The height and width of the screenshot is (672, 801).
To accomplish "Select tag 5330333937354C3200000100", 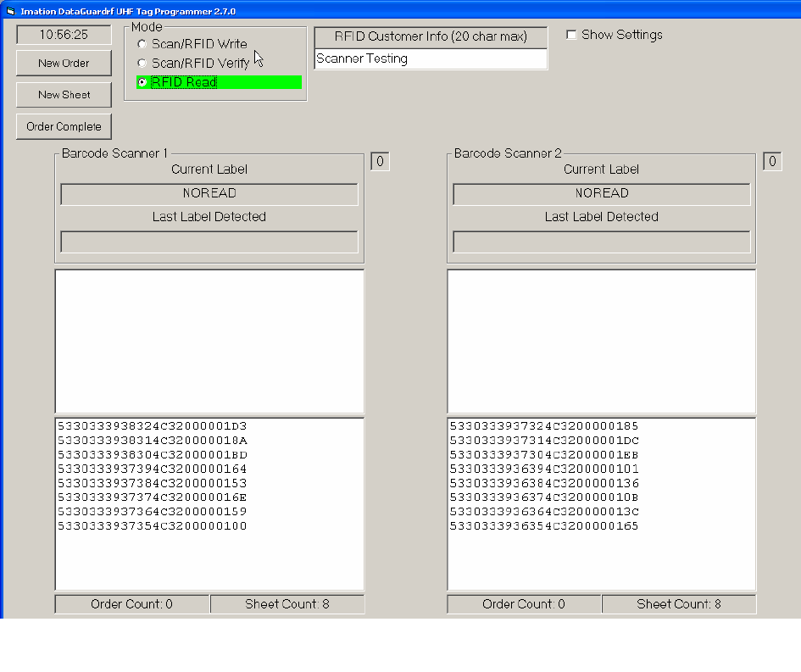I will coord(153,526).
